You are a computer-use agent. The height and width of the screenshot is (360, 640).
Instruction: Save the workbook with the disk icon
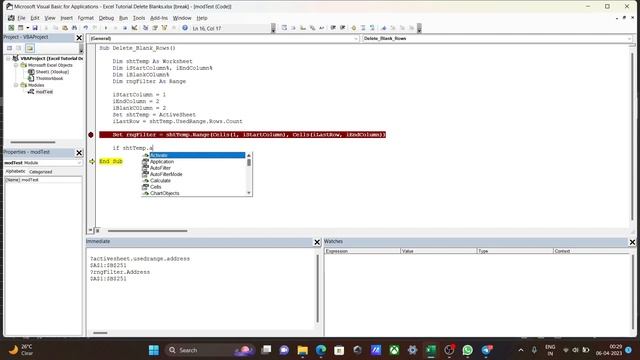coord(35,28)
